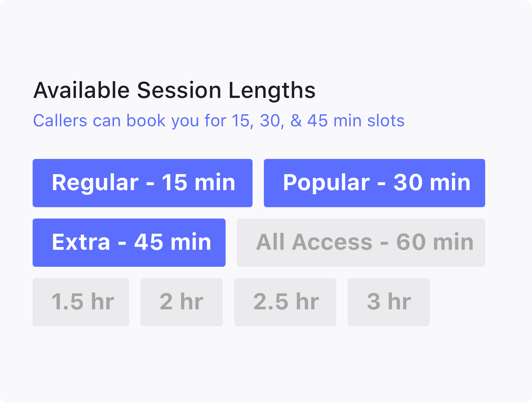Select the 2.5 hr session option
The height and width of the screenshot is (403, 532).
click(285, 302)
